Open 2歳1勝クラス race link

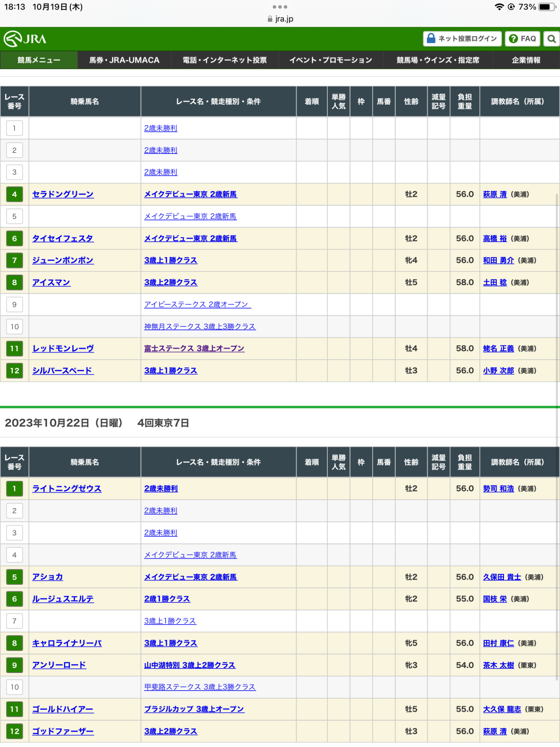tap(167, 599)
